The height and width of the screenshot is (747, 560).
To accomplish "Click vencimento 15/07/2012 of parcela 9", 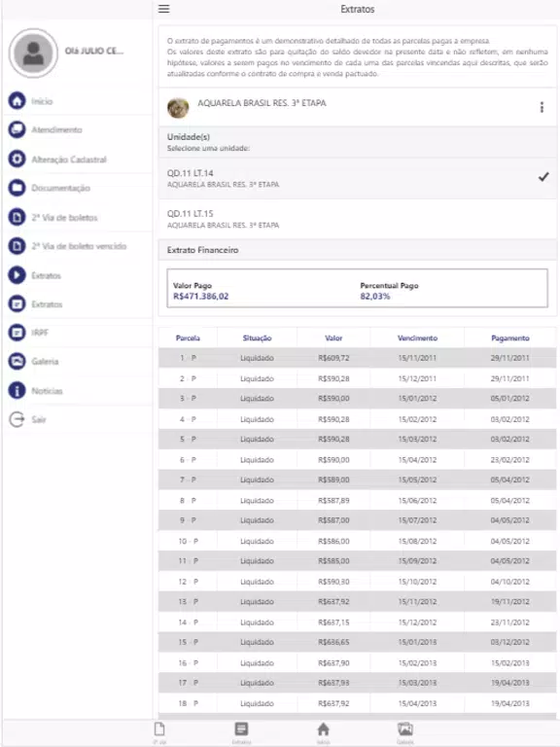I will coord(417,520).
